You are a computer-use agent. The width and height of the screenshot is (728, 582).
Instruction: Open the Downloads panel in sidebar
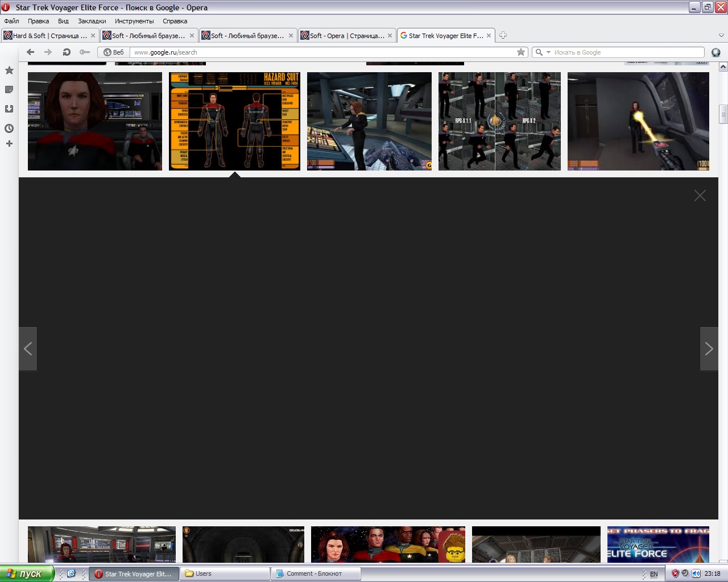(9, 109)
